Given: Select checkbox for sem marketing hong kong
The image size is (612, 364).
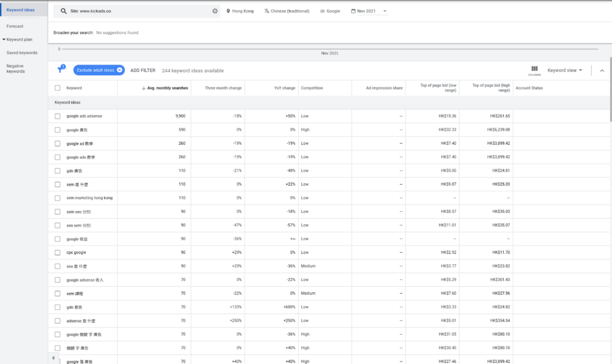Looking at the screenshot, I should (57, 198).
